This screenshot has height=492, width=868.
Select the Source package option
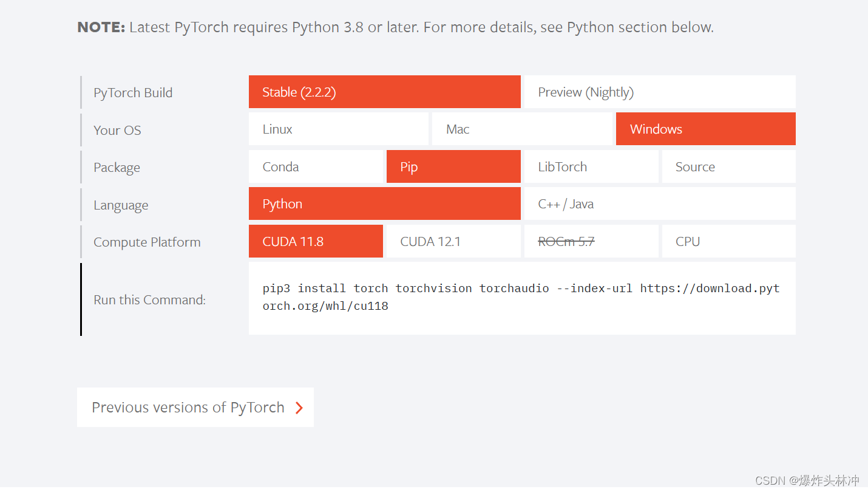pyautogui.click(x=728, y=167)
